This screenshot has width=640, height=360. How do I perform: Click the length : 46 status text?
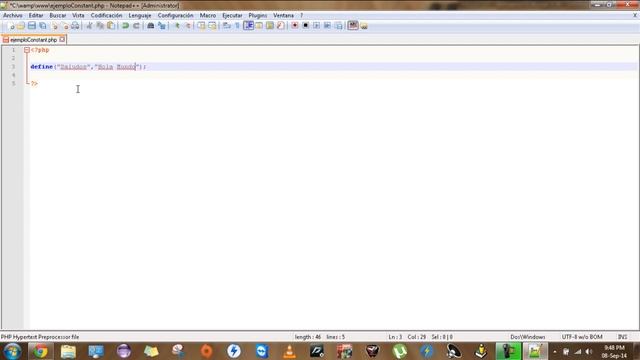pyautogui.click(x=307, y=337)
